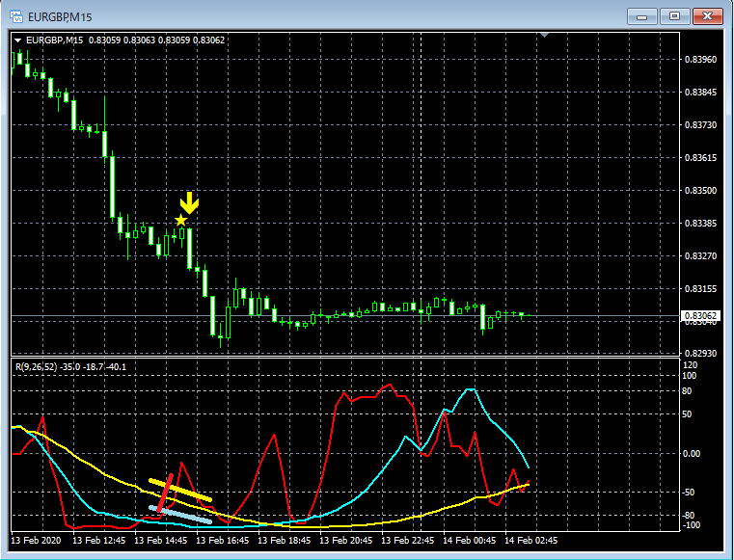Screen dimensions: 734x560
Task: Click the 13 Feb 2020 date label
Action: [36, 541]
